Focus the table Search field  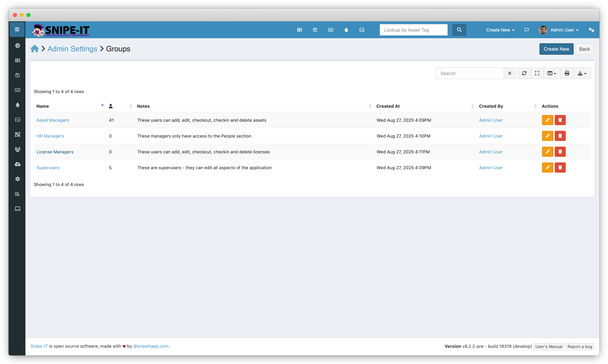point(470,73)
